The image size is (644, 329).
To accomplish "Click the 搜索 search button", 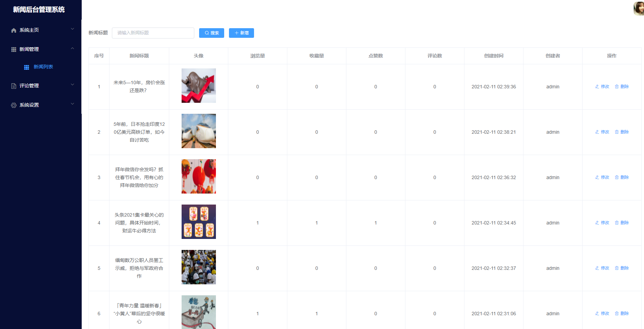I will pyautogui.click(x=211, y=33).
